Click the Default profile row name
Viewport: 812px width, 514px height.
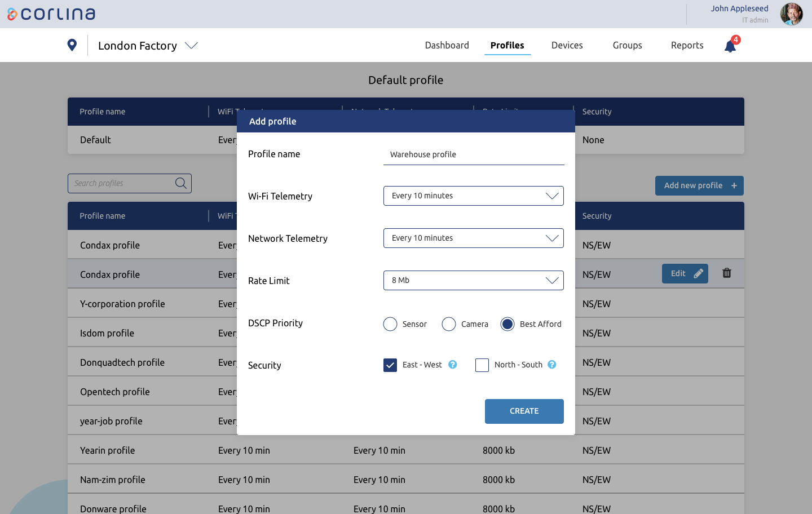[95, 140]
